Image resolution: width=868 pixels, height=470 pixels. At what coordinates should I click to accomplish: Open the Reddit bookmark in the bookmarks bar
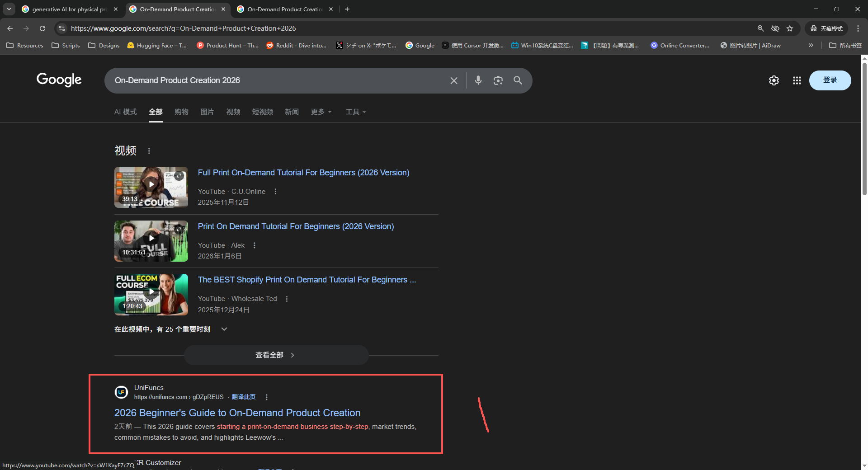[296, 45]
